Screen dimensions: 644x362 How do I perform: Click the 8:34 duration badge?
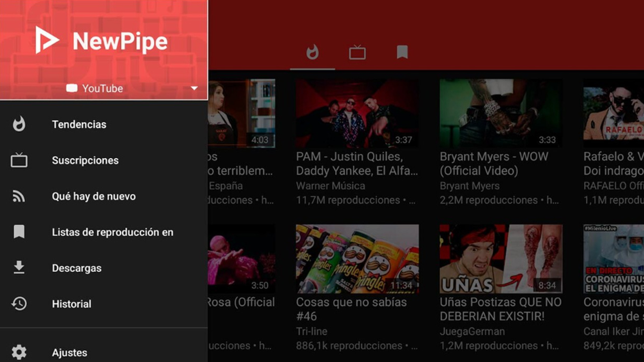[x=547, y=286]
